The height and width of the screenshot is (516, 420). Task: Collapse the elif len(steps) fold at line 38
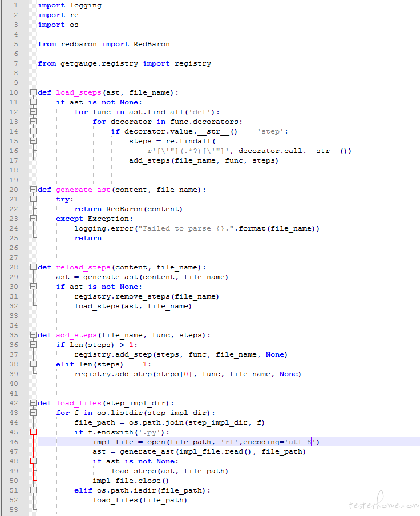point(33,364)
